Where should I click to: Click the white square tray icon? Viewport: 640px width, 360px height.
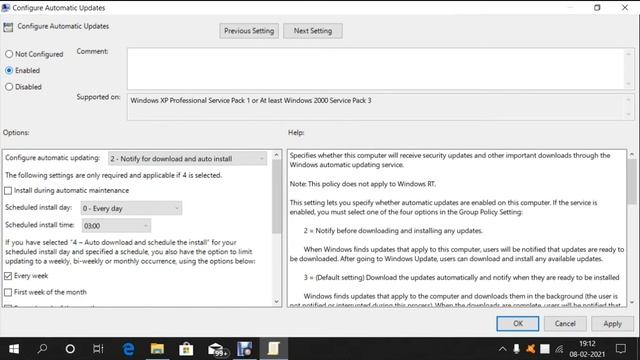[x=545, y=349]
